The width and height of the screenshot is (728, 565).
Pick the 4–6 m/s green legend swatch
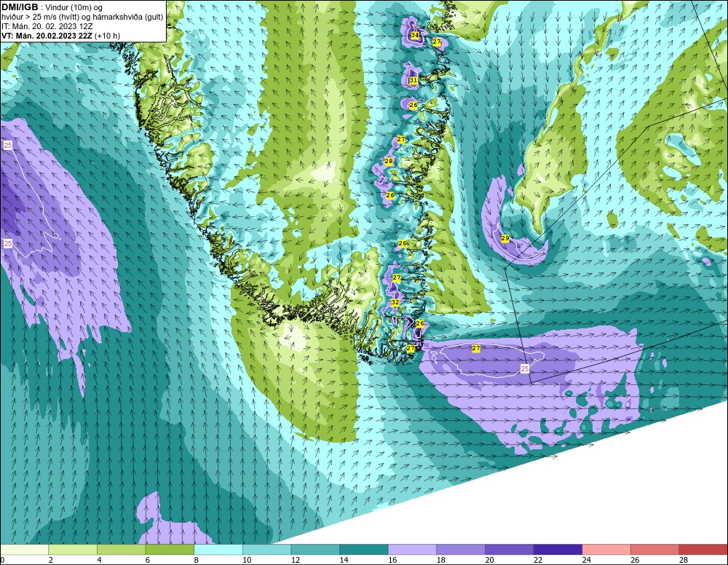point(121,550)
